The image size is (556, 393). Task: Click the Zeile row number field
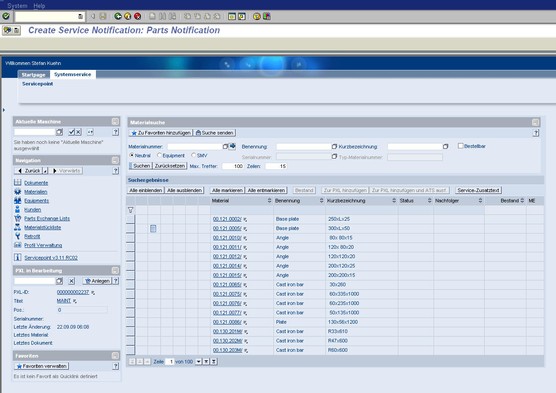click(x=170, y=361)
